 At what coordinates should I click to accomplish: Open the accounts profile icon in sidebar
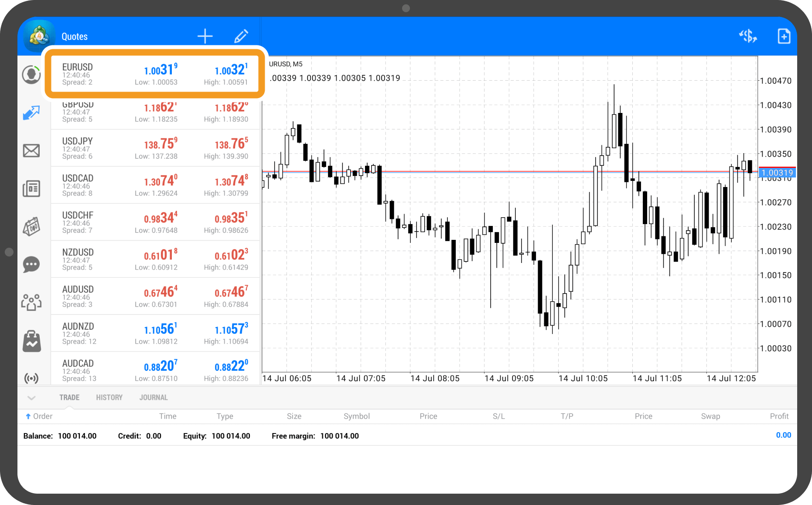click(31, 75)
